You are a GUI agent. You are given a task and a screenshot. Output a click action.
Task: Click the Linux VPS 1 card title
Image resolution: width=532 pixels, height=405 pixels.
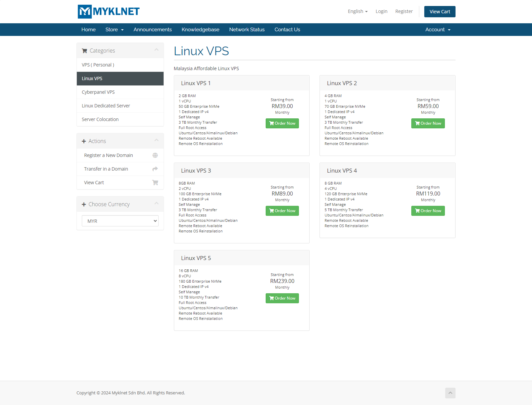[x=196, y=83]
